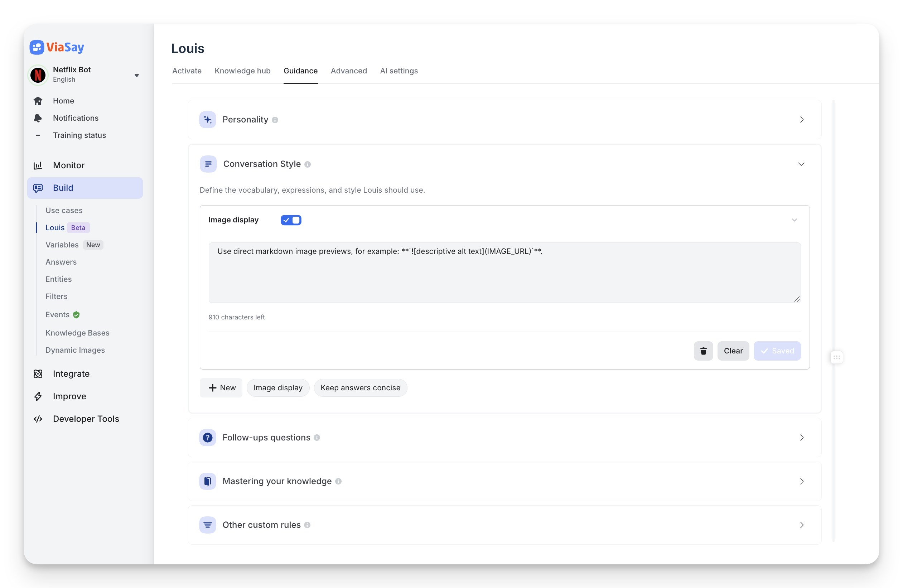This screenshot has width=903, height=588.
Task: Expand the Personality section chevron
Action: (x=801, y=120)
